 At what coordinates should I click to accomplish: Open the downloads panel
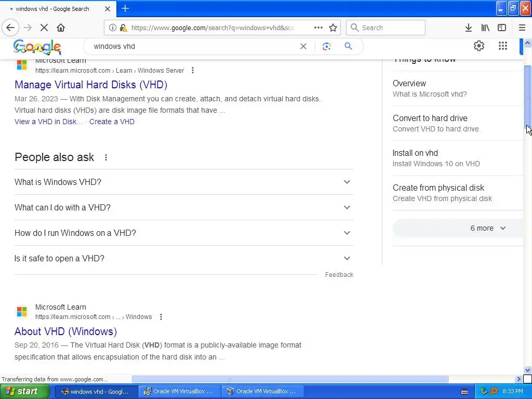469,28
